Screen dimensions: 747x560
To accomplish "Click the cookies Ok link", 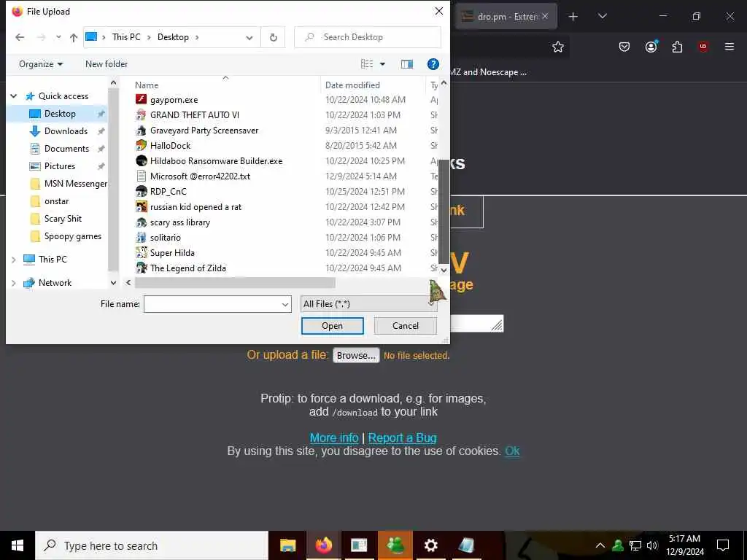I will tap(512, 451).
